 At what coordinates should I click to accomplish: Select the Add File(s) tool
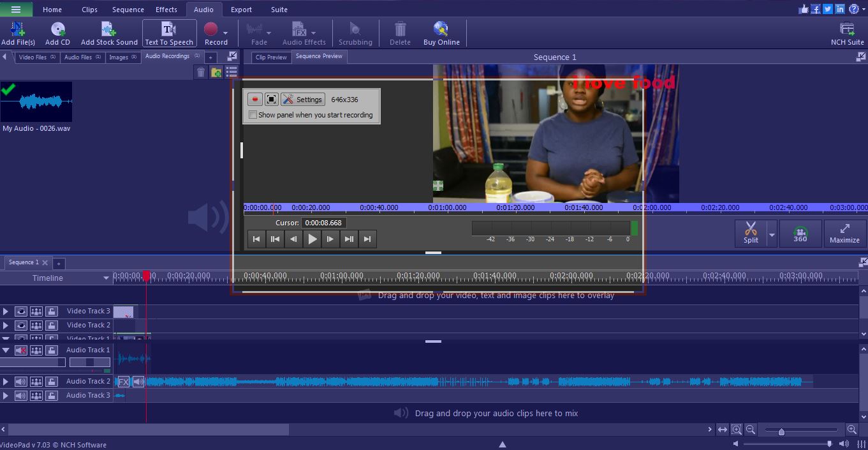tap(18, 32)
